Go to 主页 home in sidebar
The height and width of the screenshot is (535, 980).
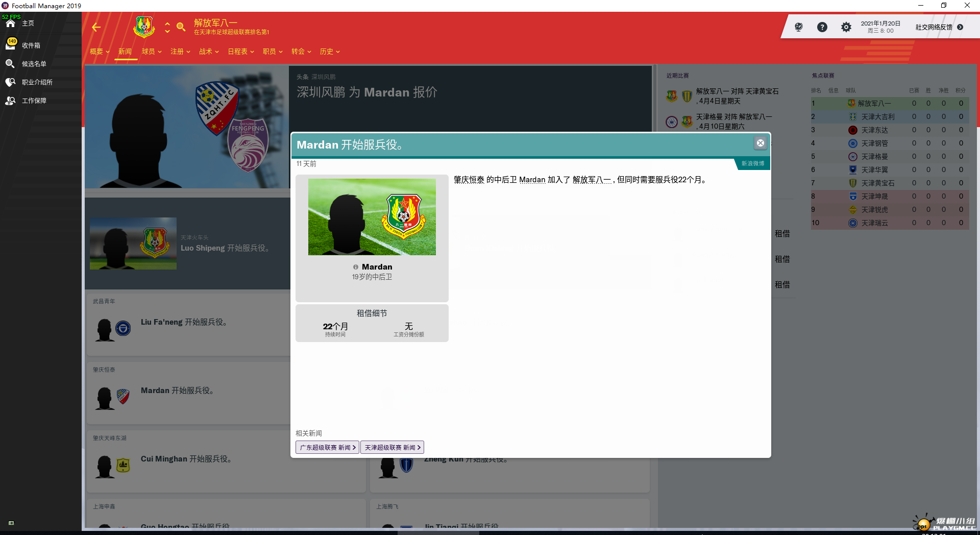(28, 23)
